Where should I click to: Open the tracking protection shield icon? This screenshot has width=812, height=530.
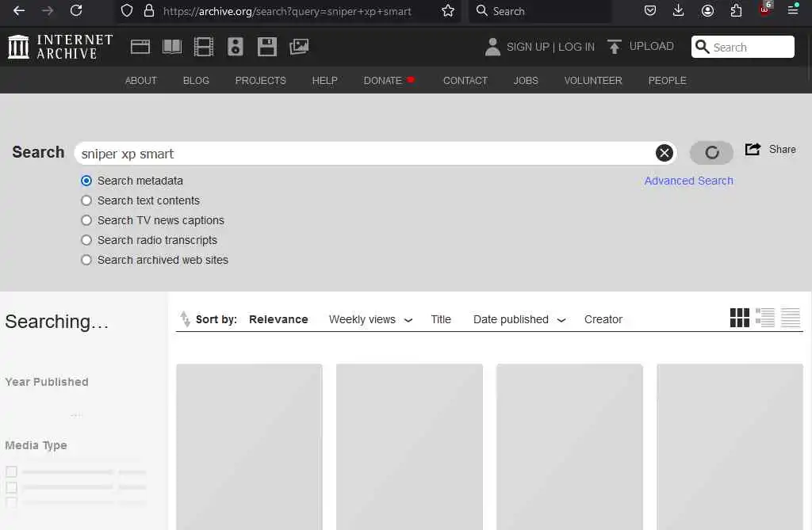(126, 11)
